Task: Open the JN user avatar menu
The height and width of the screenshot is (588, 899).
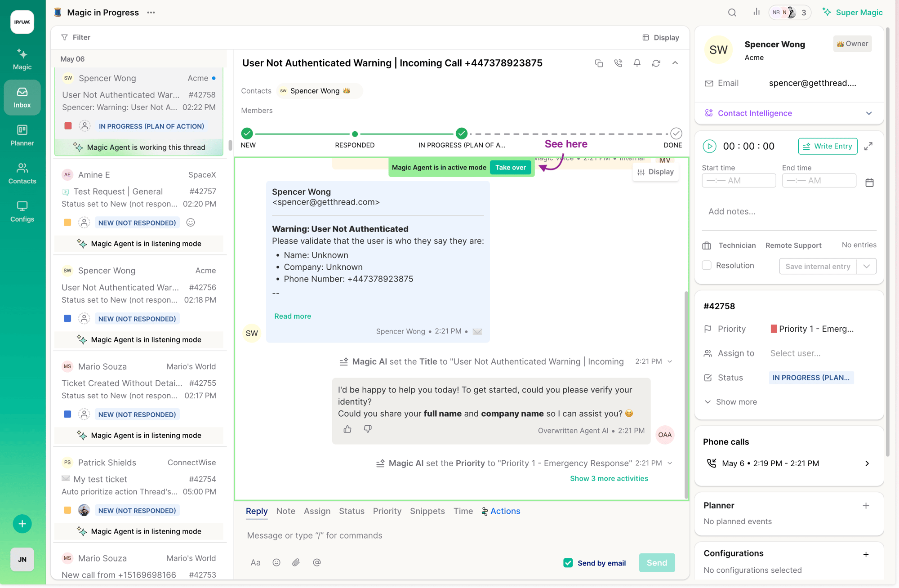Action: [22, 559]
